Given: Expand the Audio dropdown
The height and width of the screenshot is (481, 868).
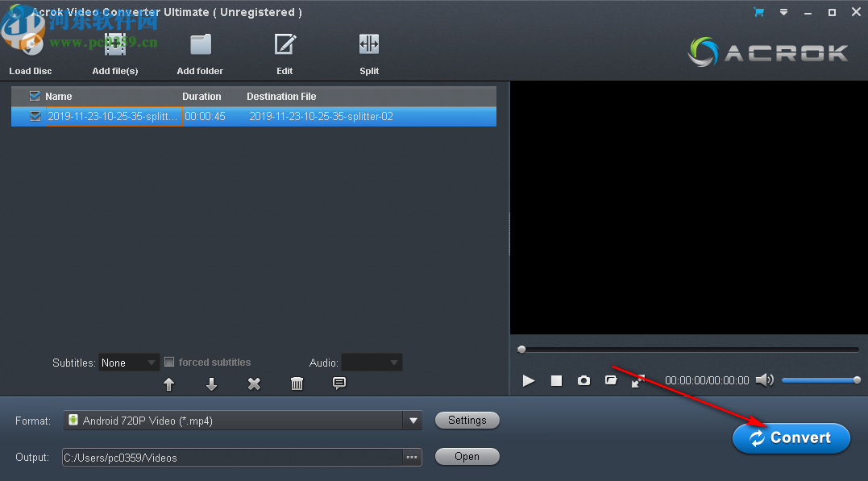Looking at the screenshot, I should pyautogui.click(x=372, y=362).
